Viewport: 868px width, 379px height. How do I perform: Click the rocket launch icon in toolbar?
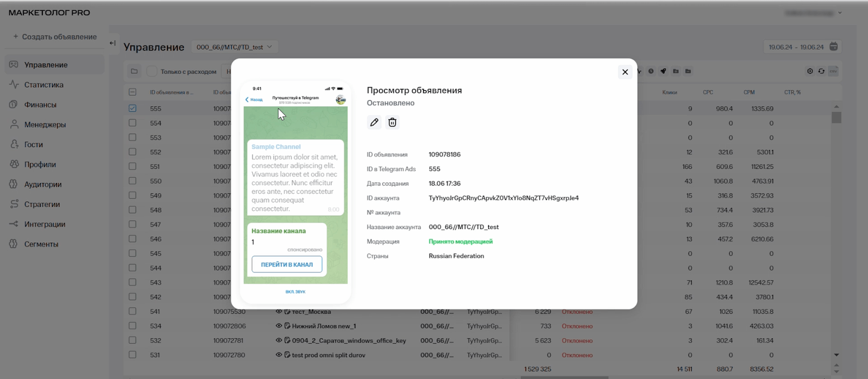pos(663,71)
